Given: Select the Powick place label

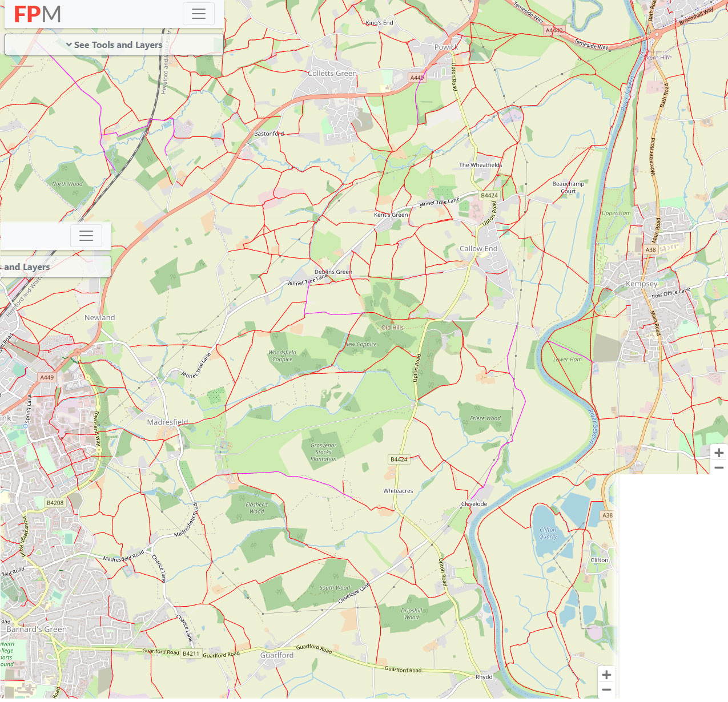Looking at the screenshot, I should click(x=446, y=47).
